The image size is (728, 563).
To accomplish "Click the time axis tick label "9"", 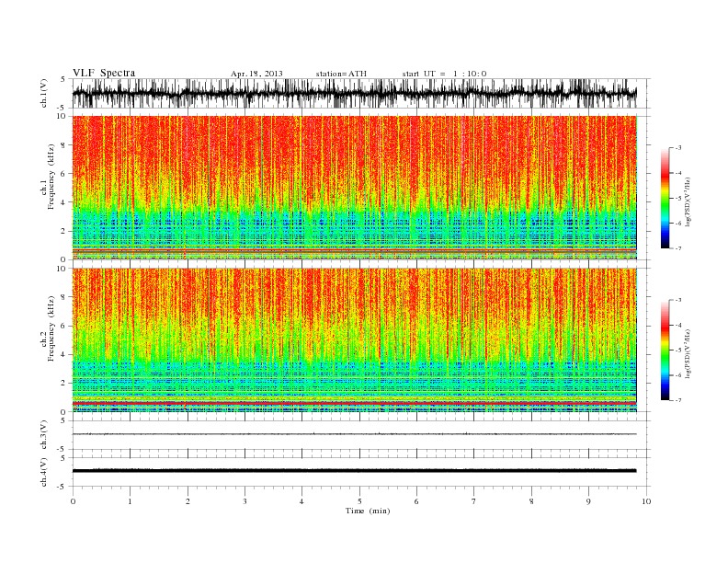I will (588, 501).
